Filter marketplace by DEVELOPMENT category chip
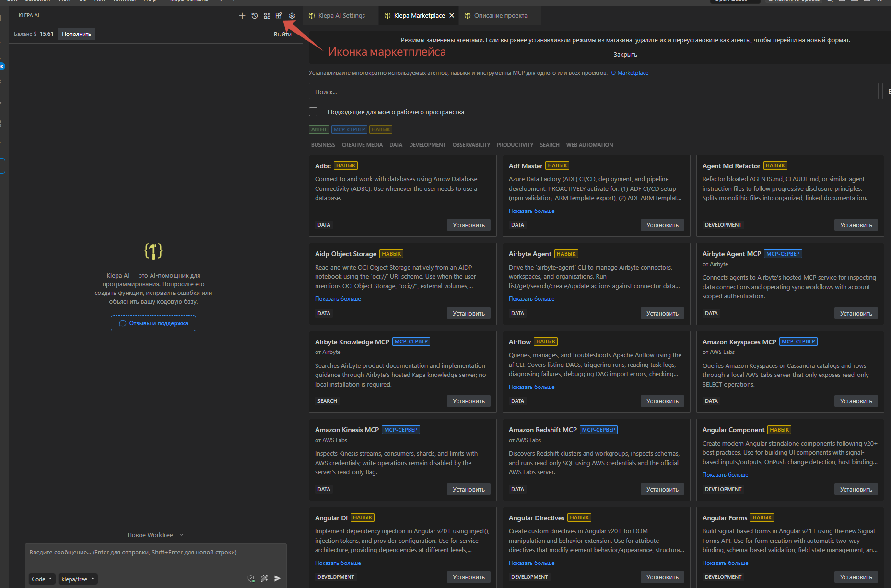Image resolution: width=891 pixels, height=588 pixels. [x=427, y=145]
